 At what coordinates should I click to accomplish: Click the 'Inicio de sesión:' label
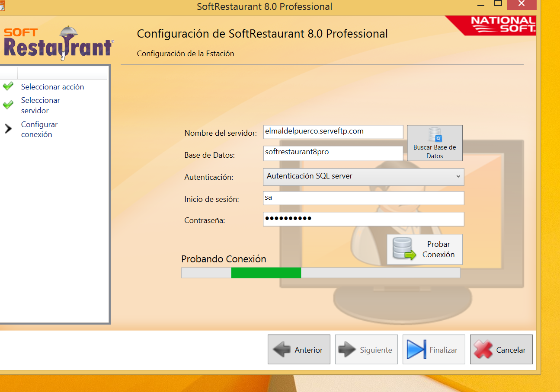click(211, 199)
